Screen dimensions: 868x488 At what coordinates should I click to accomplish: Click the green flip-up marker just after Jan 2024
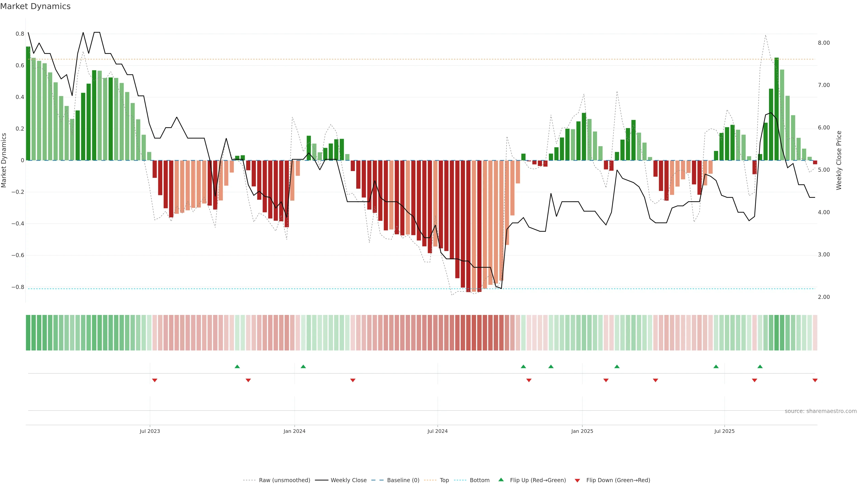303,366
